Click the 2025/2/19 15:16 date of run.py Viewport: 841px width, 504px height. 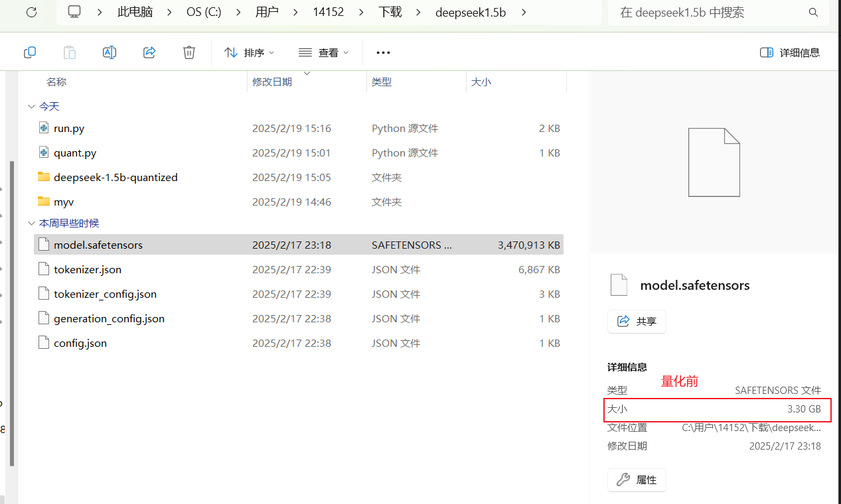click(x=291, y=129)
